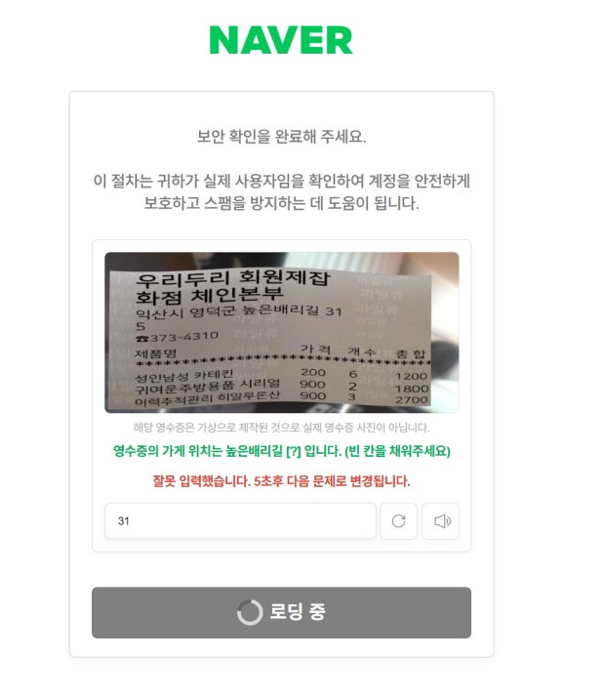Click the receipt captcha image
The width and height of the screenshot is (605, 700).
pos(282,333)
